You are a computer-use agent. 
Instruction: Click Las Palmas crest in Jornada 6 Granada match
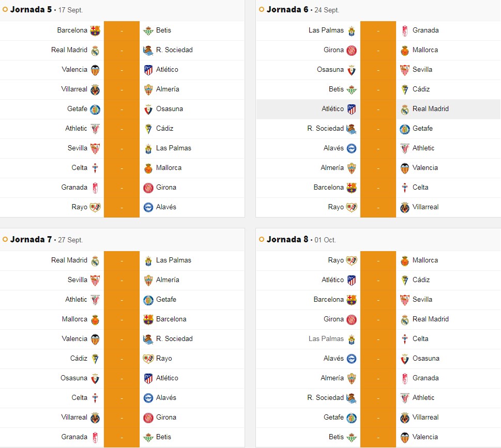point(352,30)
